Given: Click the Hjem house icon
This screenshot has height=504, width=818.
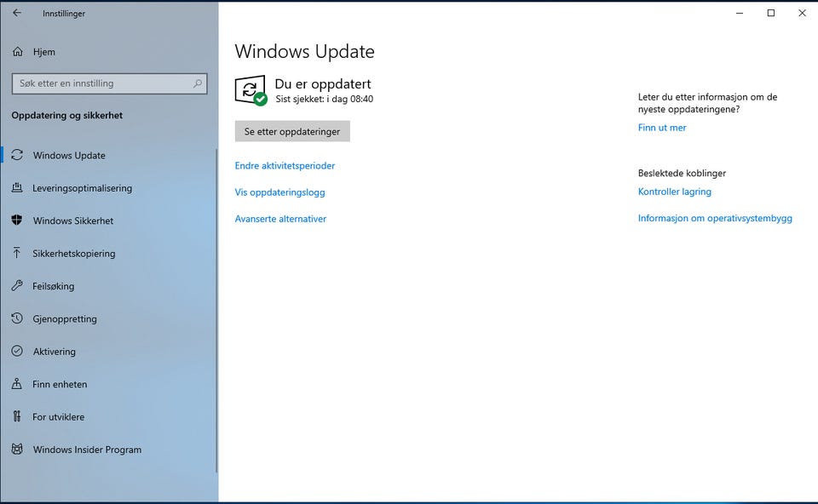Looking at the screenshot, I should 18,52.
